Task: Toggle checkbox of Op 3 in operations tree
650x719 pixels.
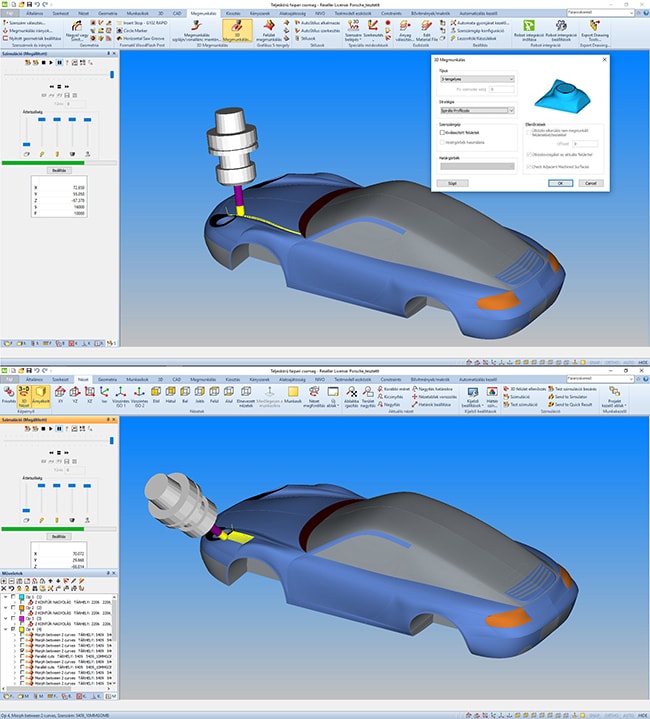Action: pos(13,618)
